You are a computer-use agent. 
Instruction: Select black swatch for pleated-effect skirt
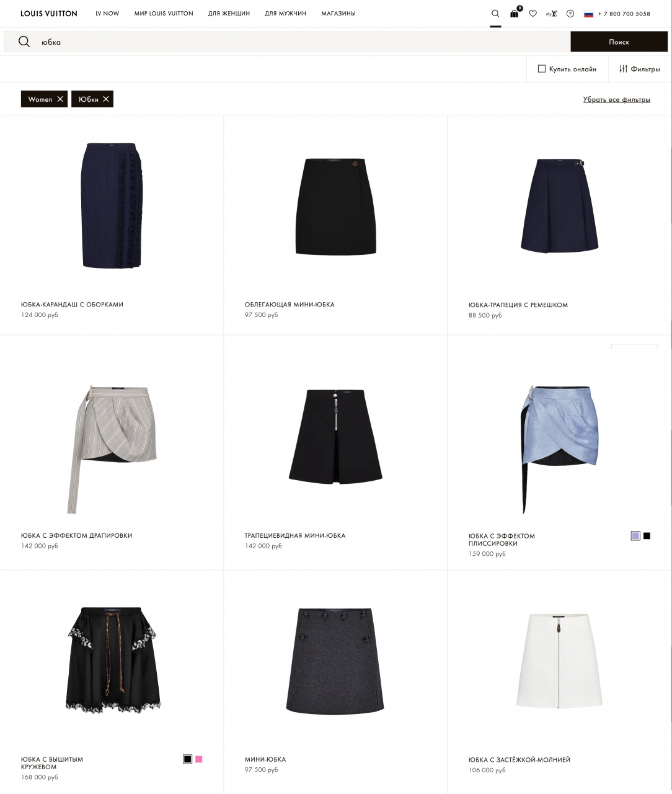[x=647, y=536]
